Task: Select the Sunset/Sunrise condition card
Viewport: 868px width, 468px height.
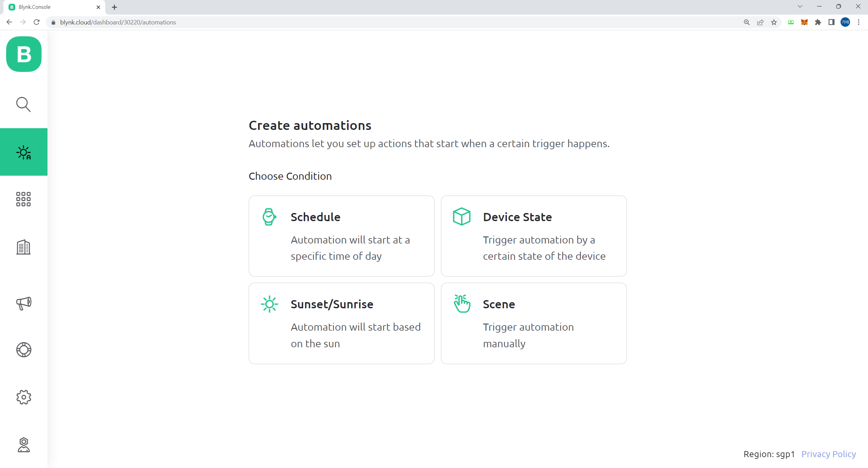Action: [x=341, y=323]
